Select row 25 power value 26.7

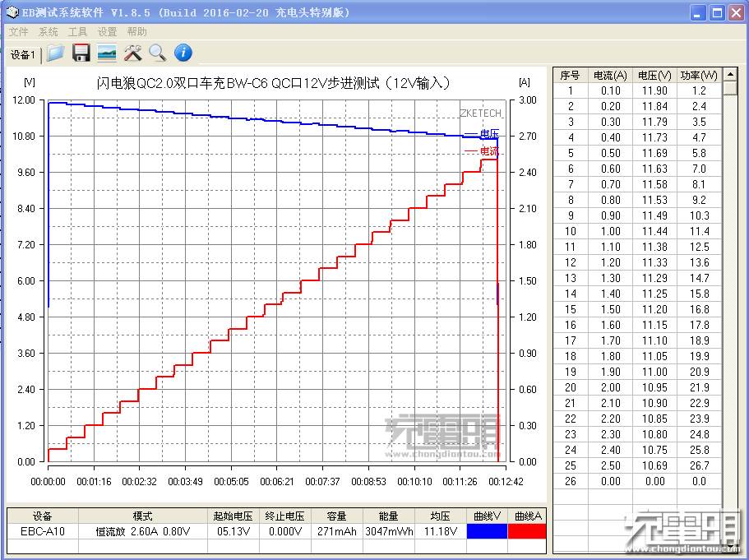699,465
